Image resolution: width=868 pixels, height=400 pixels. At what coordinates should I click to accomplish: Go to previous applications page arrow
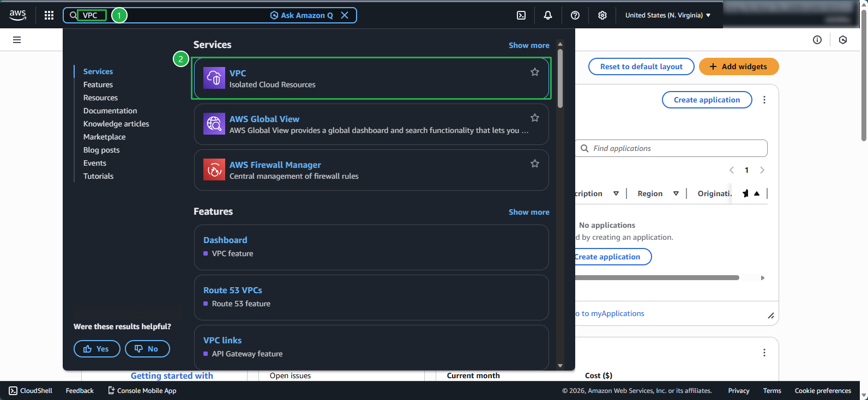pyautogui.click(x=732, y=170)
